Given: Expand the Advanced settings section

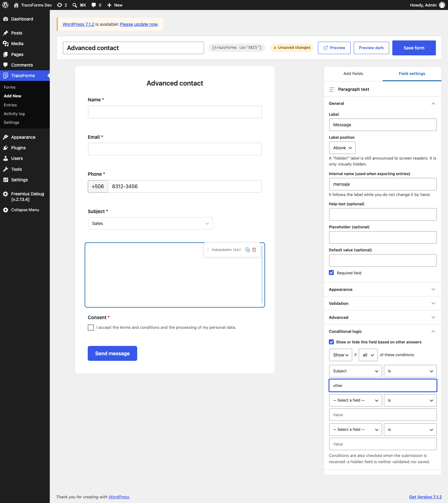Looking at the screenshot, I should (383, 317).
